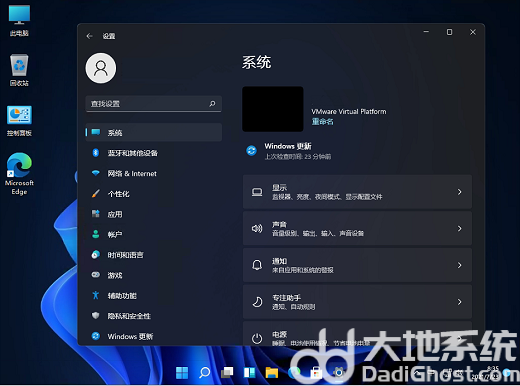Open Windows 更新 in sidebar

(x=154, y=336)
